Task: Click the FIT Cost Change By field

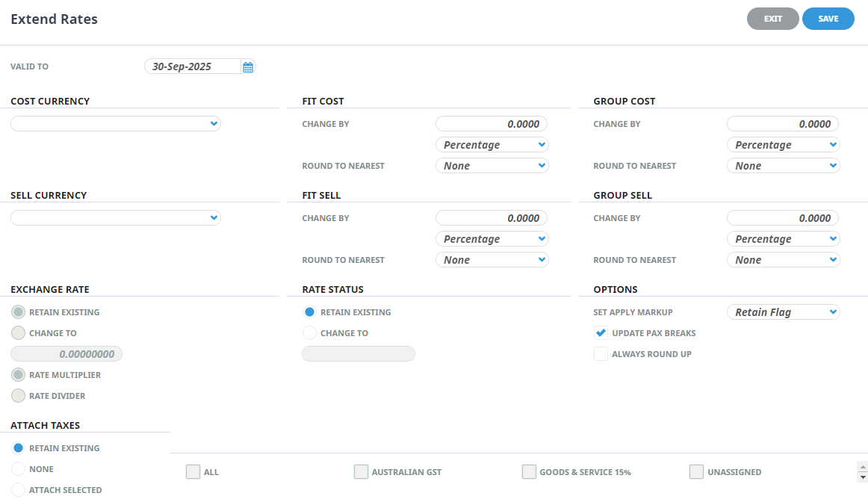Action: tap(492, 124)
